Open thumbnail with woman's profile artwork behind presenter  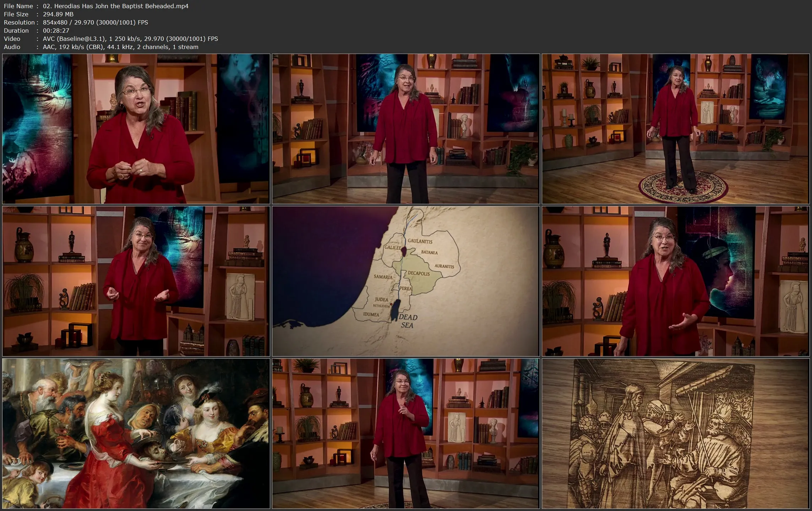pos(676,281)
